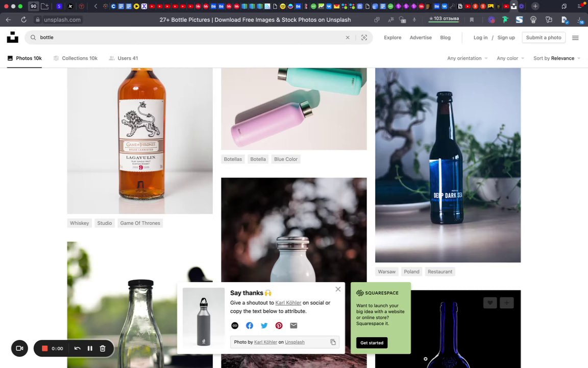Open the Unsplash hamburger menu
The image size is (588, 368).
tap(575, 37)
